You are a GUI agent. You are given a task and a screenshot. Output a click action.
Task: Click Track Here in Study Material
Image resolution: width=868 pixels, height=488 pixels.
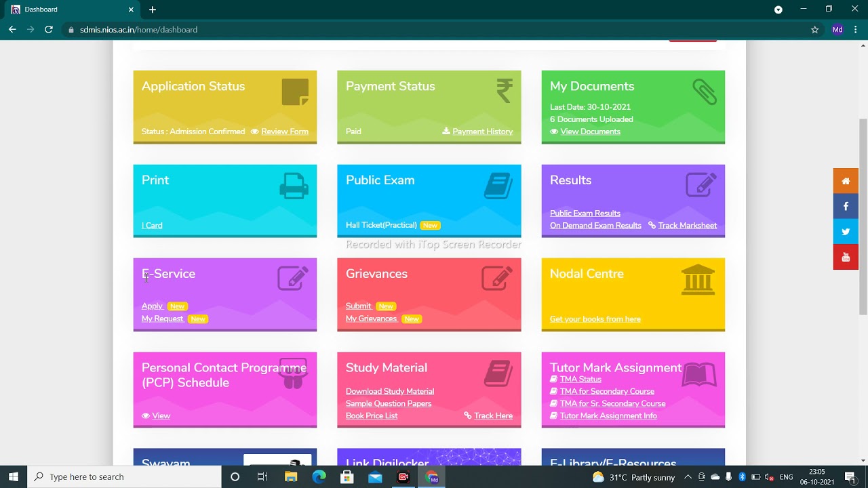pos(493,416)
